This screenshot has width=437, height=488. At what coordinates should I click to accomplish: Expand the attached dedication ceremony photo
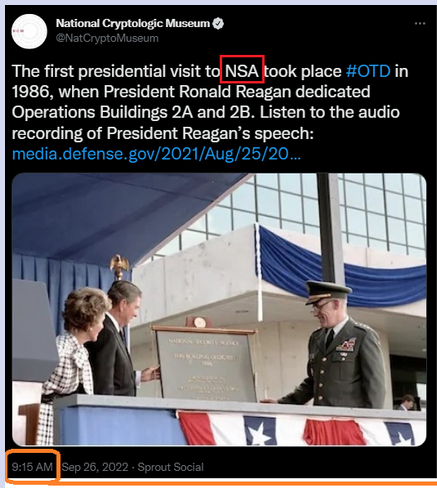point(219,309)
